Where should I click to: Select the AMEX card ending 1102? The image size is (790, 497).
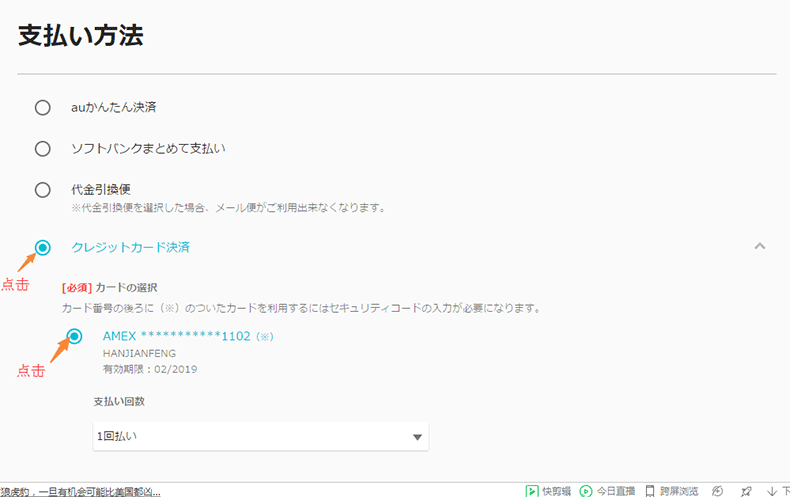click(x=74, y=337)
